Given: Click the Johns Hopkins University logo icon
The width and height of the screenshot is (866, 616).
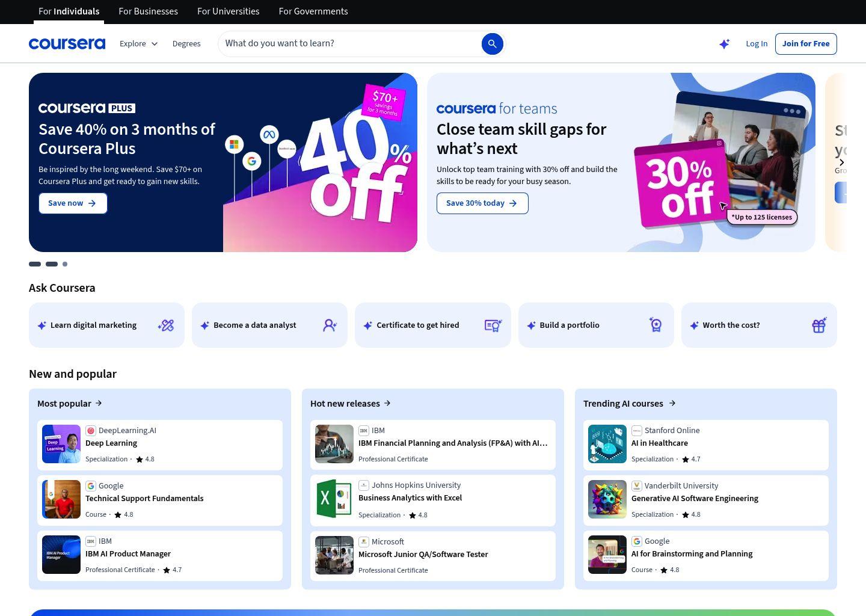Looking at the screenshot, I should click(x=364, y=485).
